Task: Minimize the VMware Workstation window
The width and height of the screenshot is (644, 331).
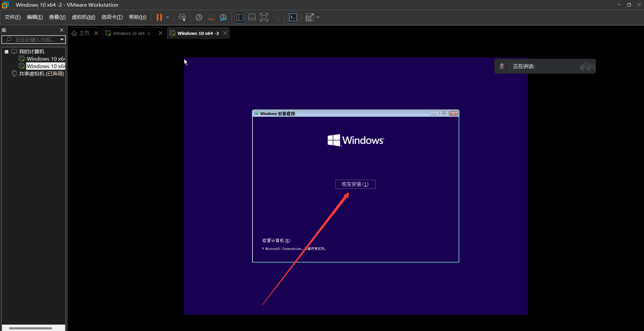Action: pyautogui.click(x=619, y=5)
